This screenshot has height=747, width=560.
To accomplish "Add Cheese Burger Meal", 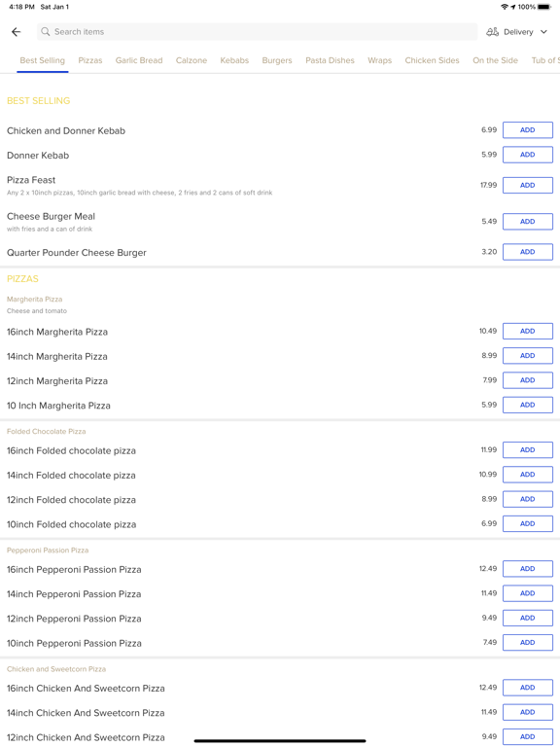I will click(x=528, y=222).
